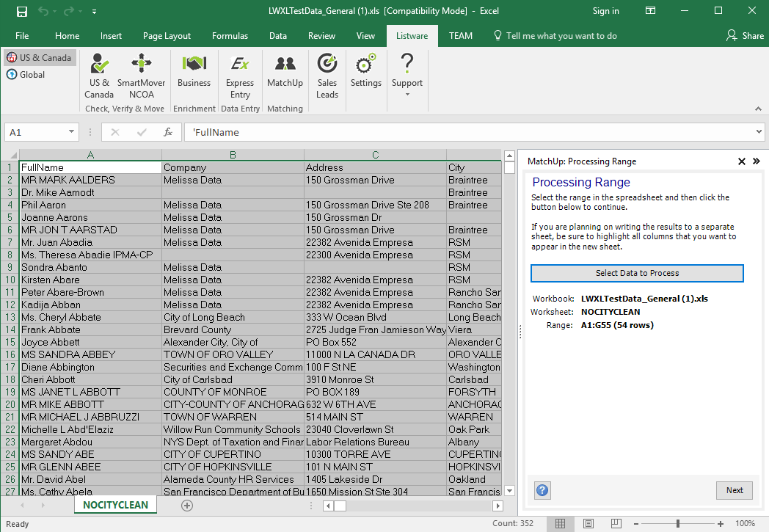Viewport: 769px width, 532px height.
Task: Switch to the Page Layout tab
Action: coord(167,36)
